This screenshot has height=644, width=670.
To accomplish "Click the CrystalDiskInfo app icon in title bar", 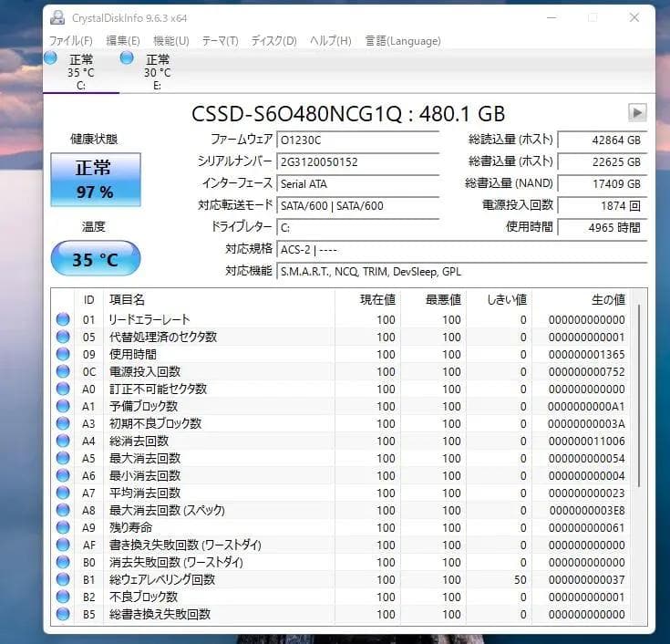I will click(x=57, y=18).
